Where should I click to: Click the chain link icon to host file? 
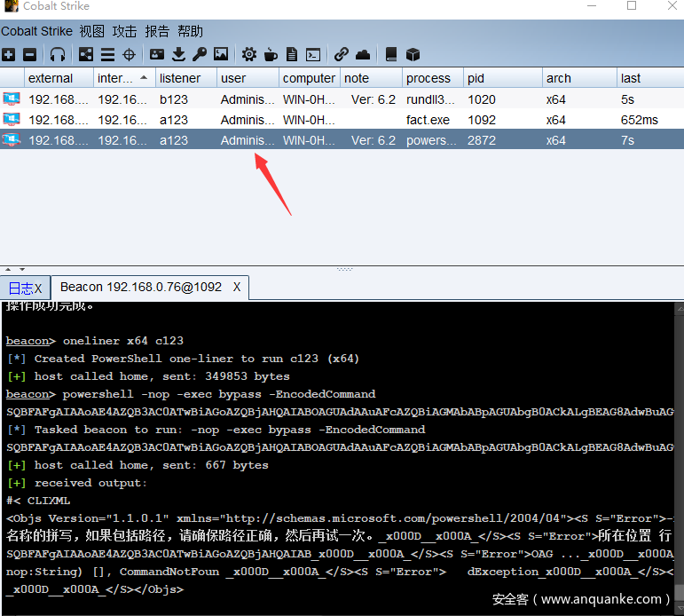click(x=342, y=54)
